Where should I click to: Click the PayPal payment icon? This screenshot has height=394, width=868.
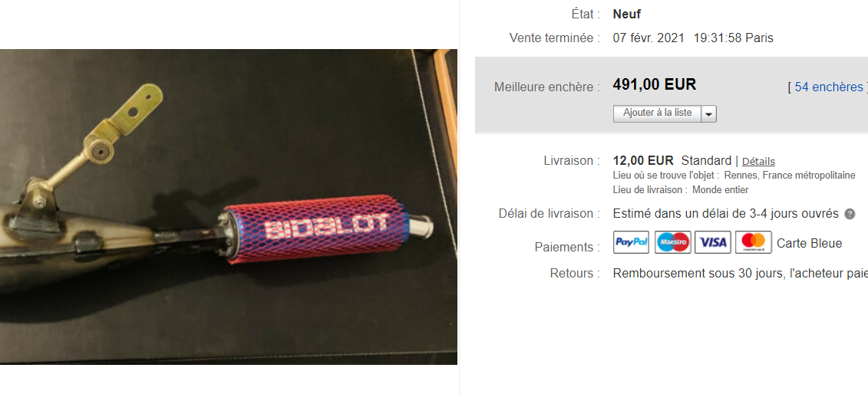click(x=631, y=242)
